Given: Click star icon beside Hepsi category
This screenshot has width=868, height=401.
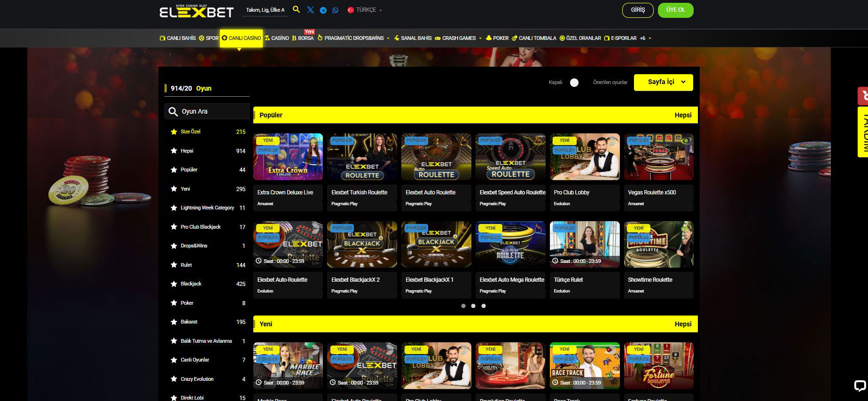Looking at the screenshot, I should click(174, 151).
